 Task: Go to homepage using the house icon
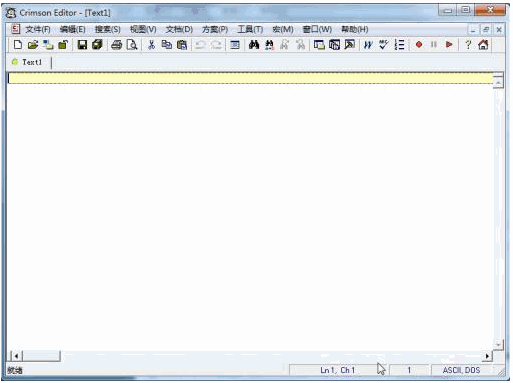coord(483,45)
